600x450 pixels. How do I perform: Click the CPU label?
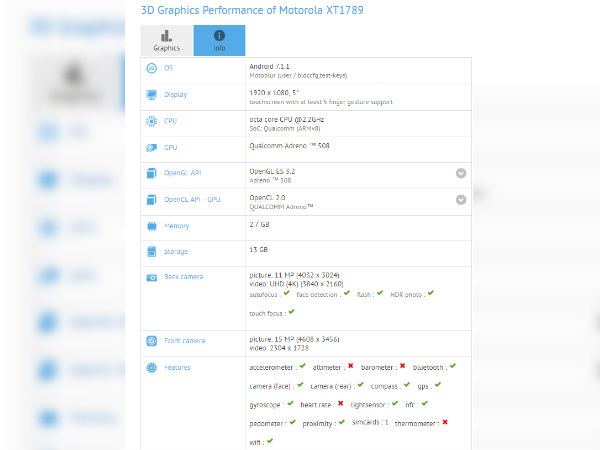pyautogui.click(x=170, y=121)
